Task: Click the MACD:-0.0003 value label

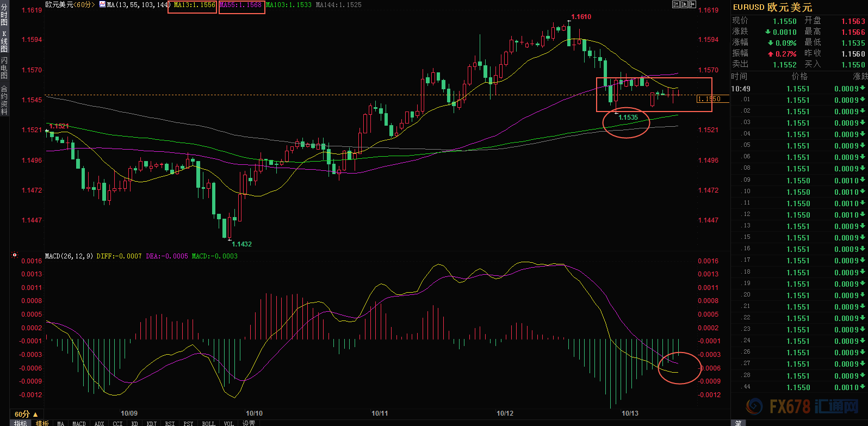Action: [x=215, y=256]
